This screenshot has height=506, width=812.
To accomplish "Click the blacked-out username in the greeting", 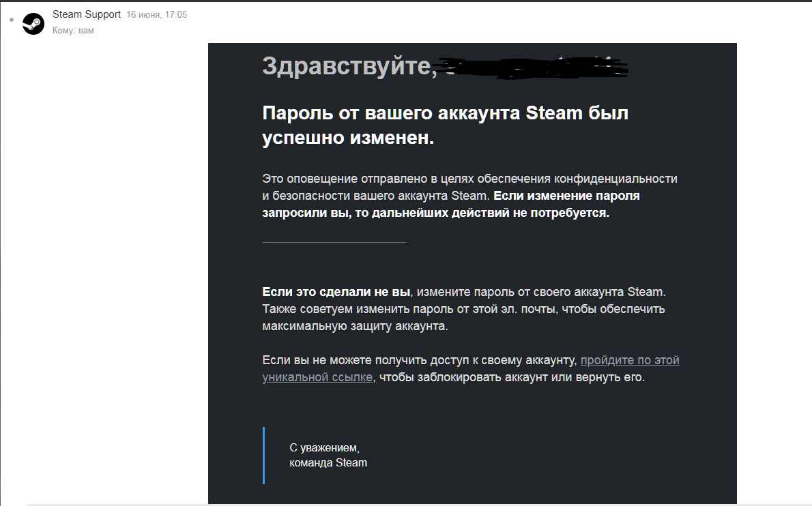I will coord(532,67).
